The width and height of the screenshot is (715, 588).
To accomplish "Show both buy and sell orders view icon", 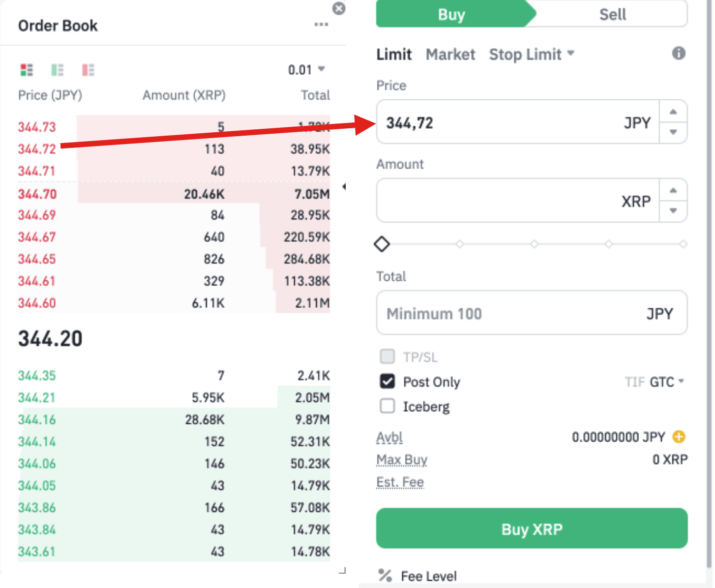I will 27,70.
